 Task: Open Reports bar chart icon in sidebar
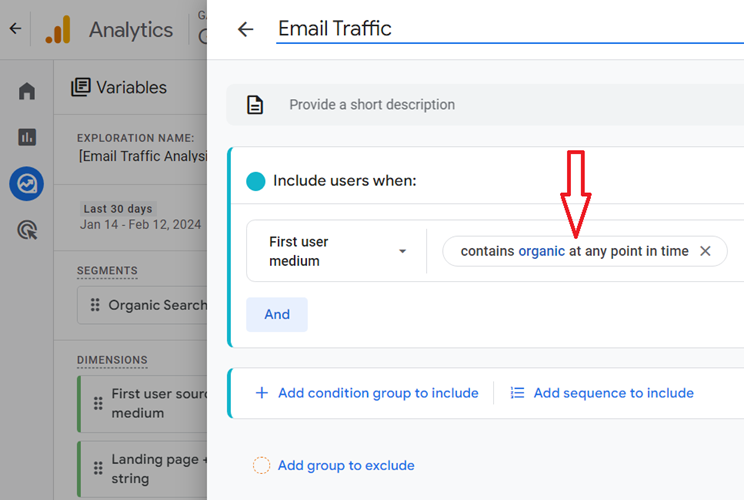point(27,137)
